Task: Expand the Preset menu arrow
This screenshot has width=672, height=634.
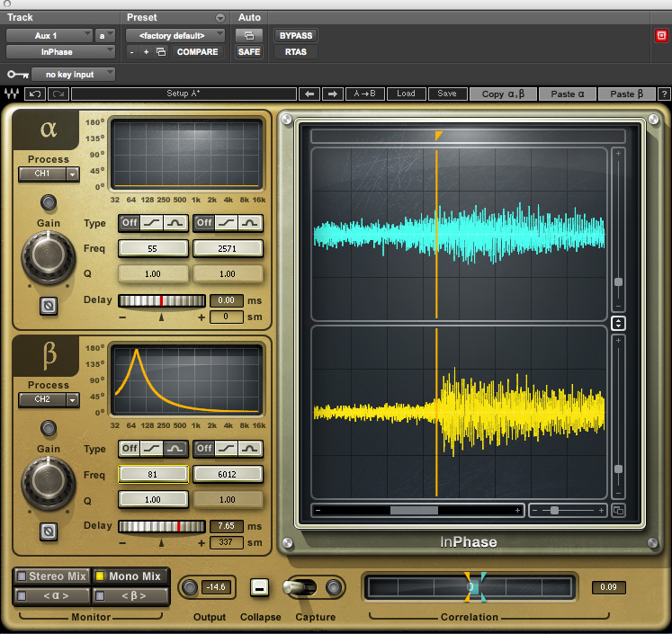Action: [220, 18]
